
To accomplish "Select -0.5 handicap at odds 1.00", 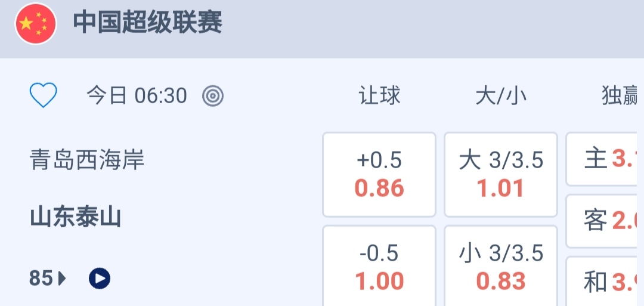I will click(379, 267).
